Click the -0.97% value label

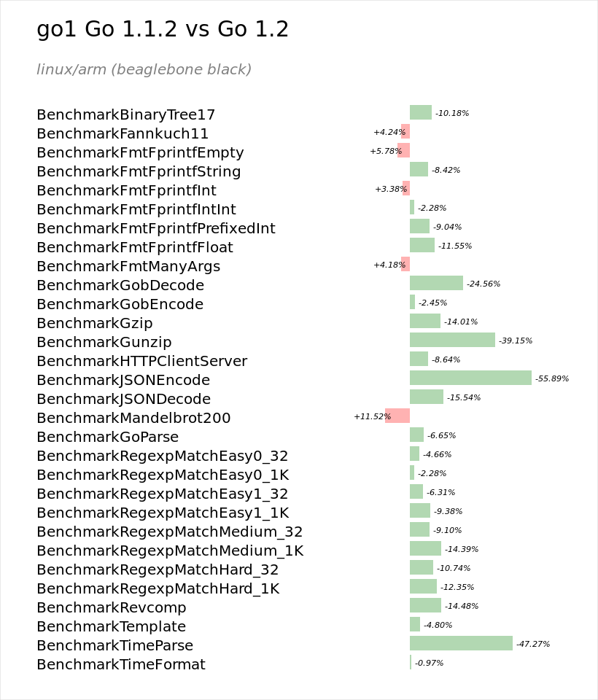[430, 663]
